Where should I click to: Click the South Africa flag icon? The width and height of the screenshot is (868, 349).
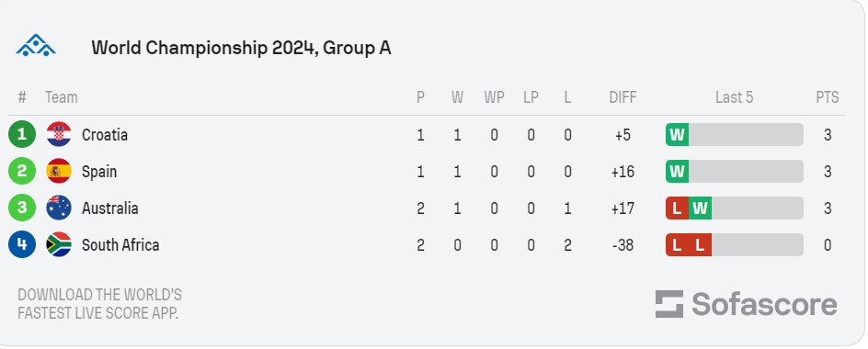click(x=59, y=244)
